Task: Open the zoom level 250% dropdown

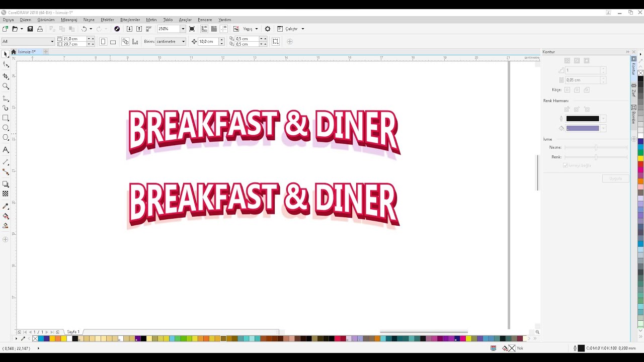Action: pyautogui.click(x=183, y=29)
